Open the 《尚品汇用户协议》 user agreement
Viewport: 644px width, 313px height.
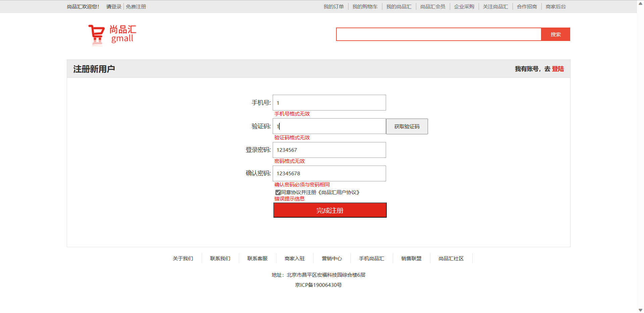(x=339, y=192)
